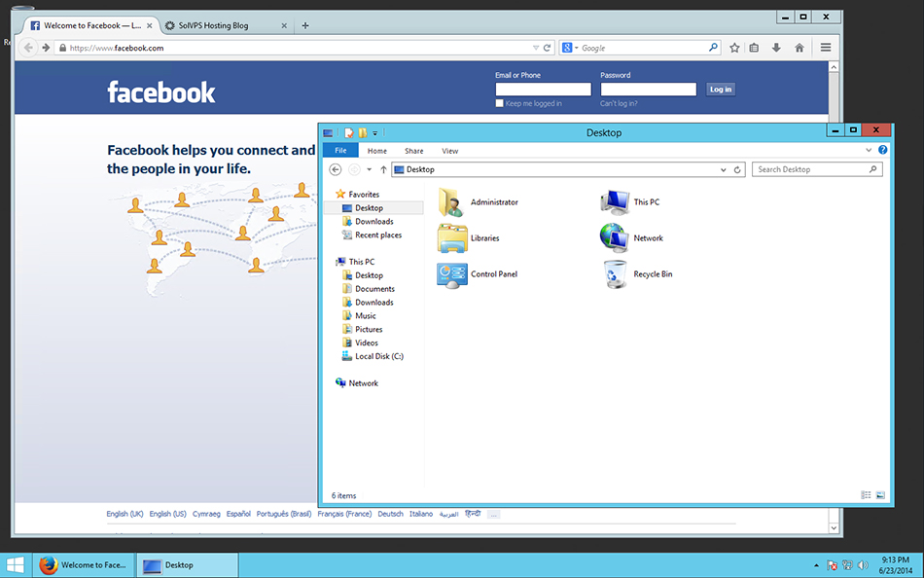Select the Network icon in file pane

(615, 237)
